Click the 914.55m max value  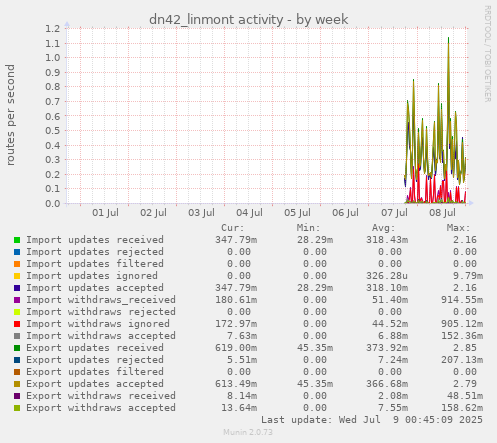coord(462,300)
